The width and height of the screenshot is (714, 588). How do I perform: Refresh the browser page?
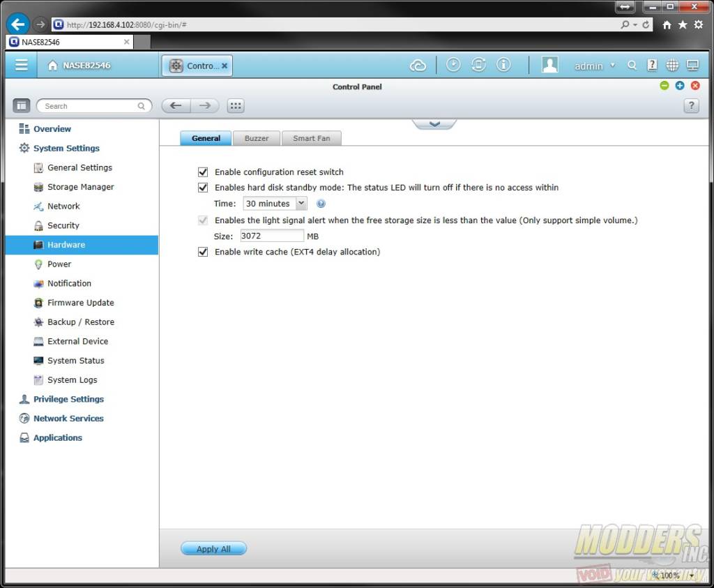(x=646, y=24)
